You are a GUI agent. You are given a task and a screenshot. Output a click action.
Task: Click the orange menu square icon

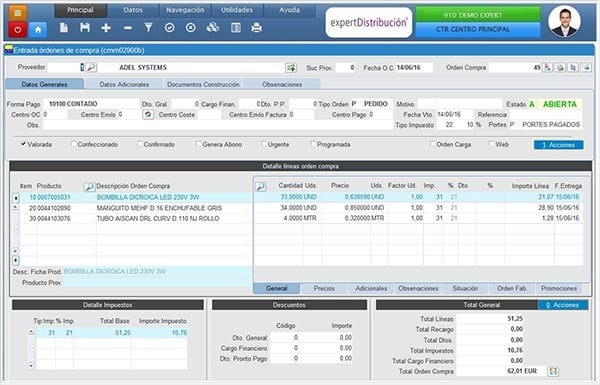pos(17,13)
